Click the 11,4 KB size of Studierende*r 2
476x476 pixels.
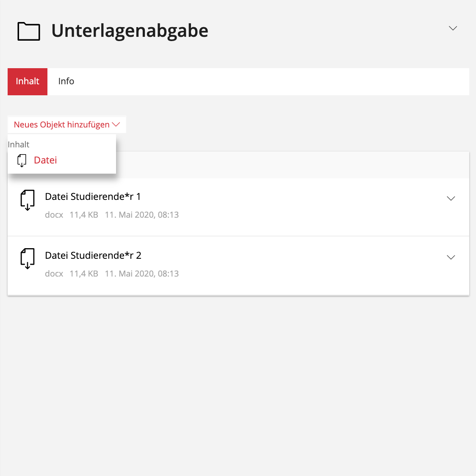click(x=84, y=274)
